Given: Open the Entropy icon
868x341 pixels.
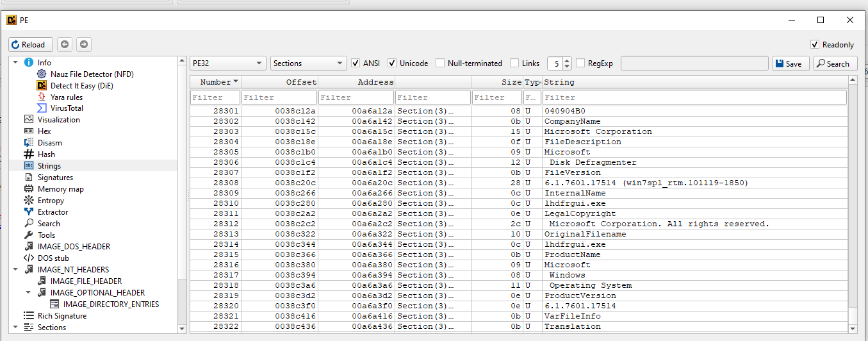Looking at the screenshot, I should click(x=28, y=200).
